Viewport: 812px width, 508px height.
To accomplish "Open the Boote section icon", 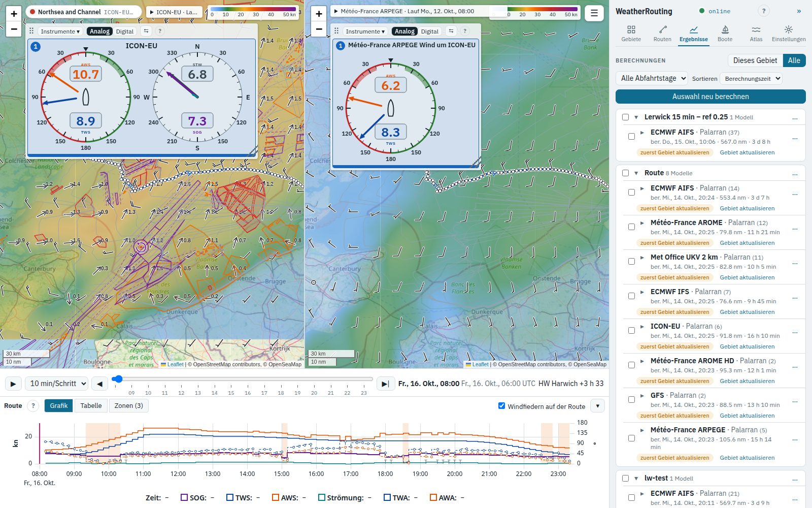I will pos(725,34).
